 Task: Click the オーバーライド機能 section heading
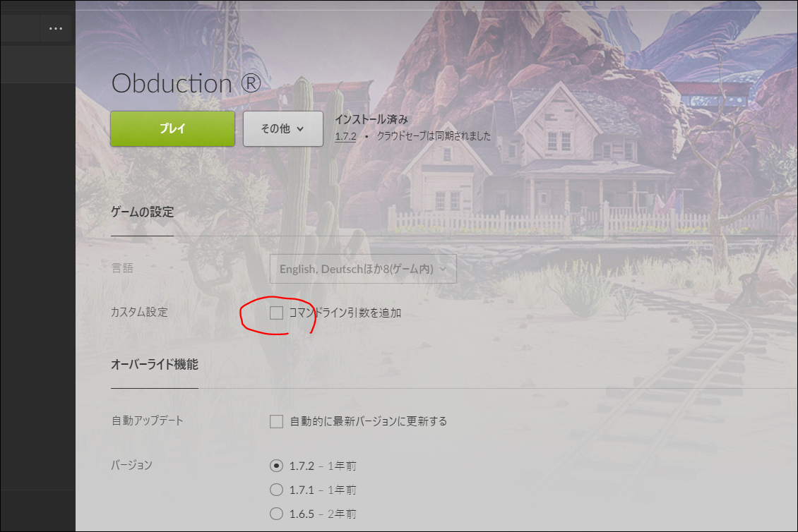pyautogui.click(x=155, y=364)
